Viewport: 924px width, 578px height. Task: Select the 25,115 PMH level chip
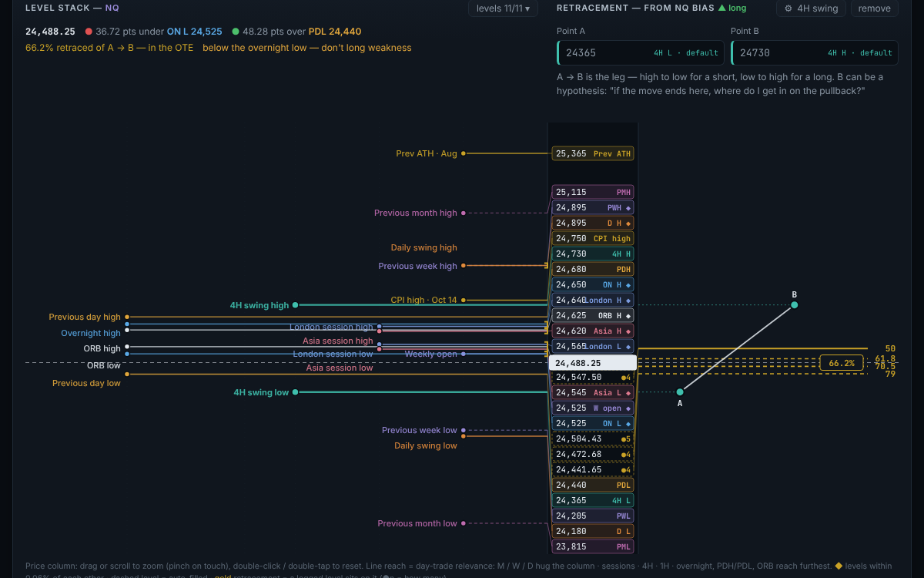pos(593,192)
